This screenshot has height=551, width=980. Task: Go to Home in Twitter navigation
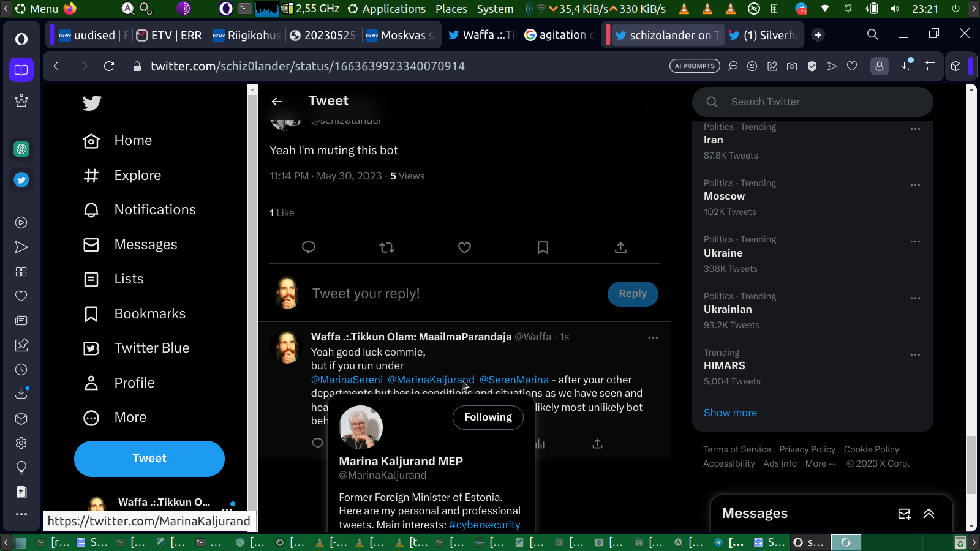click(x=118, y=141)
